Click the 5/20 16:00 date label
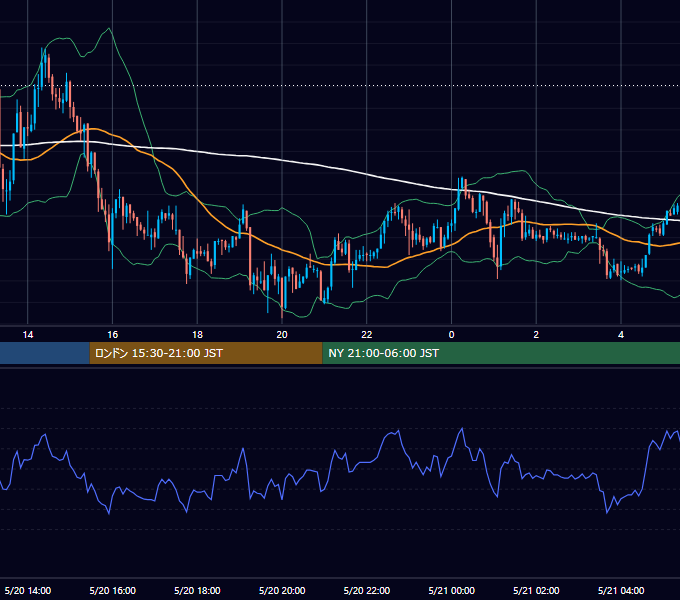This screenshot has height=600, width=680. coord(113,590)
